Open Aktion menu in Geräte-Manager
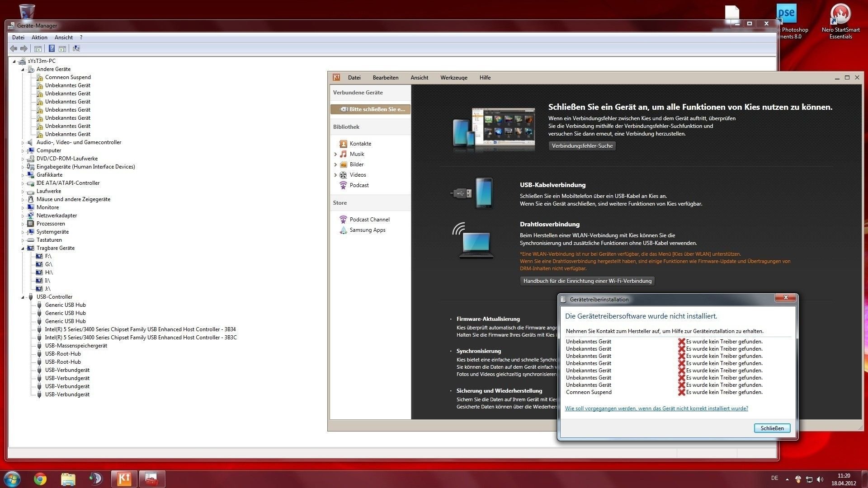This screenshot has height=488, width=868. pos(39,38)
